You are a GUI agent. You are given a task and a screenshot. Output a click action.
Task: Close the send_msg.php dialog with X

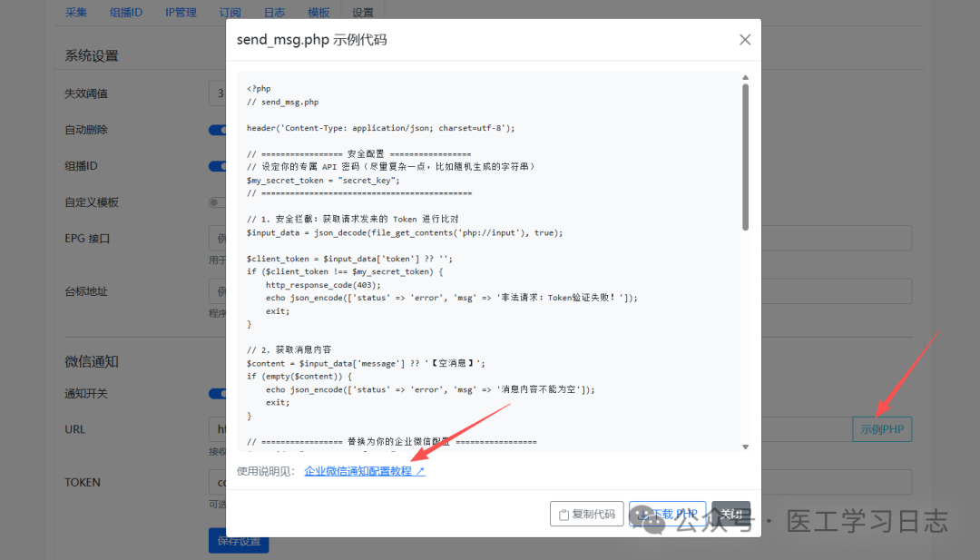(745, 40)
